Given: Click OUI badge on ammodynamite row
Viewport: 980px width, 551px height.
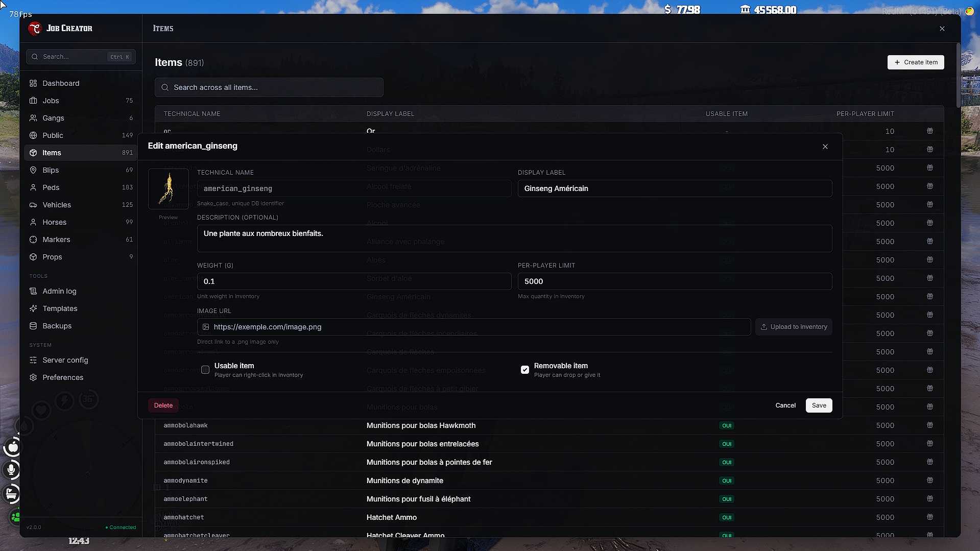Looking at the screenshot, I should coord(727,481).
